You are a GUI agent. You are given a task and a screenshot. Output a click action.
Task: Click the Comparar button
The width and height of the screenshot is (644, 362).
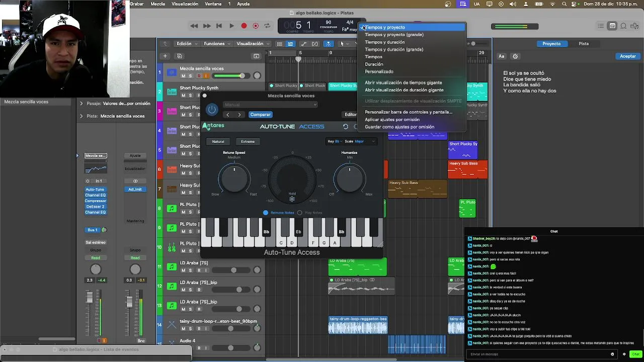click(260, 115)
